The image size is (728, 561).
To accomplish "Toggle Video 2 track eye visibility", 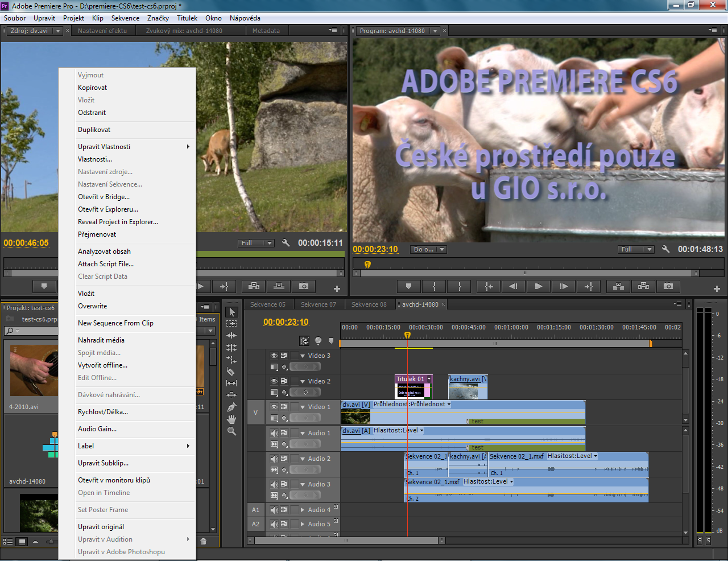I will [x=274, y=381].
